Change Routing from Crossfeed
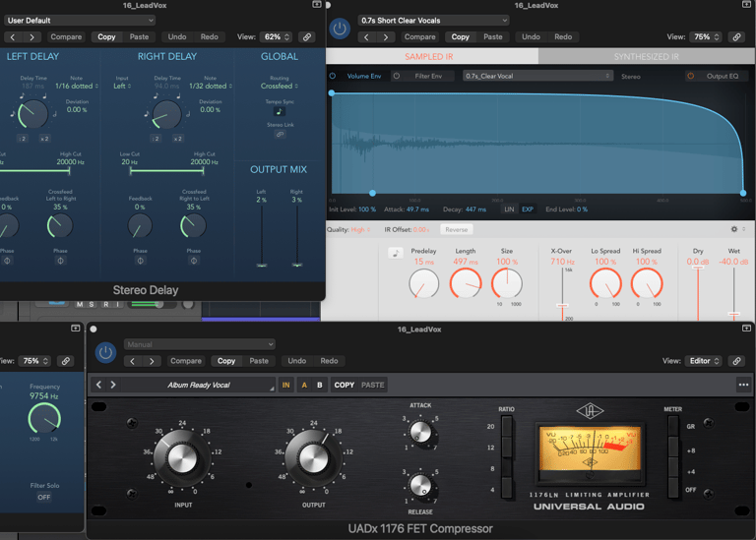The height and width of the screenshot is (540, 756). [x=280, y=86]
